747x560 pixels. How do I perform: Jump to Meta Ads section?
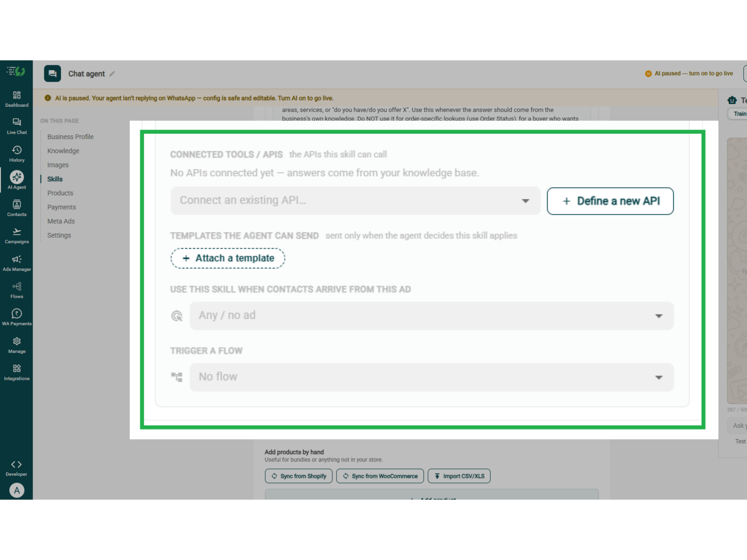tap(61, 221)
